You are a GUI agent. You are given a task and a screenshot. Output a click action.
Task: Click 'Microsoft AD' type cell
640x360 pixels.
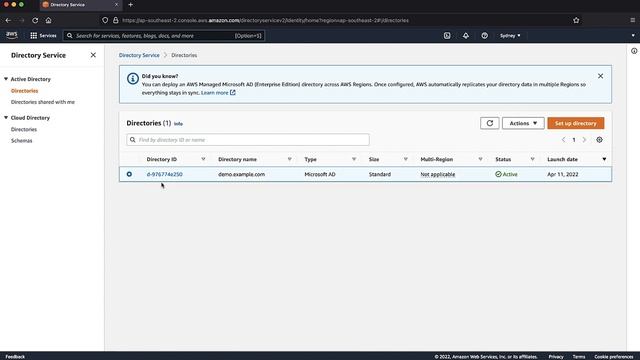click(320, 174)
